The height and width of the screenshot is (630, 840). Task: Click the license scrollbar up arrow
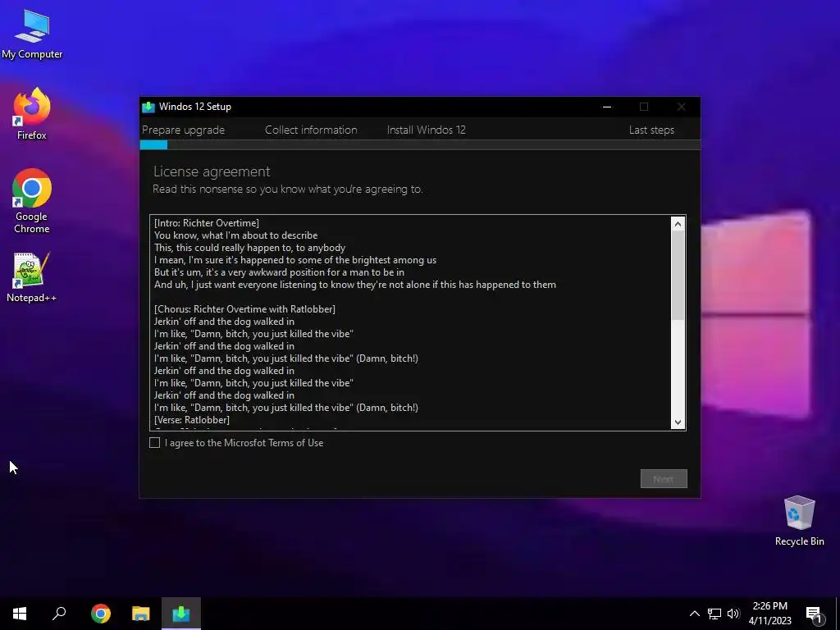point(678,224)
